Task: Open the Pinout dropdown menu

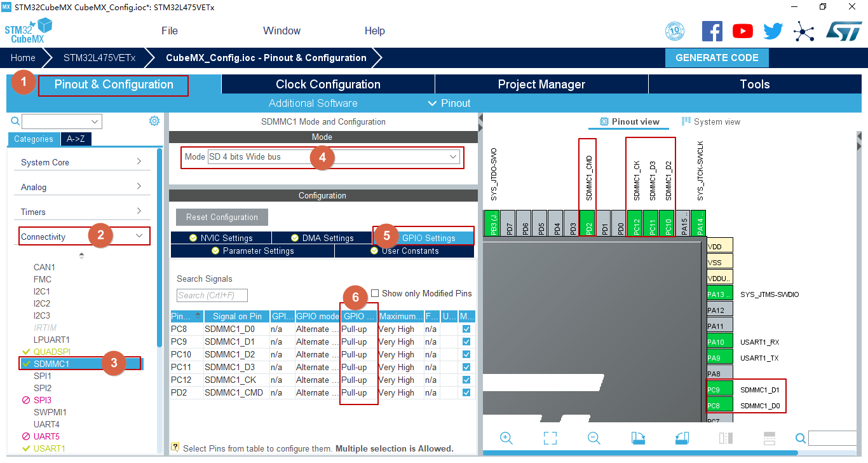Action: click(x=449, y=103)
